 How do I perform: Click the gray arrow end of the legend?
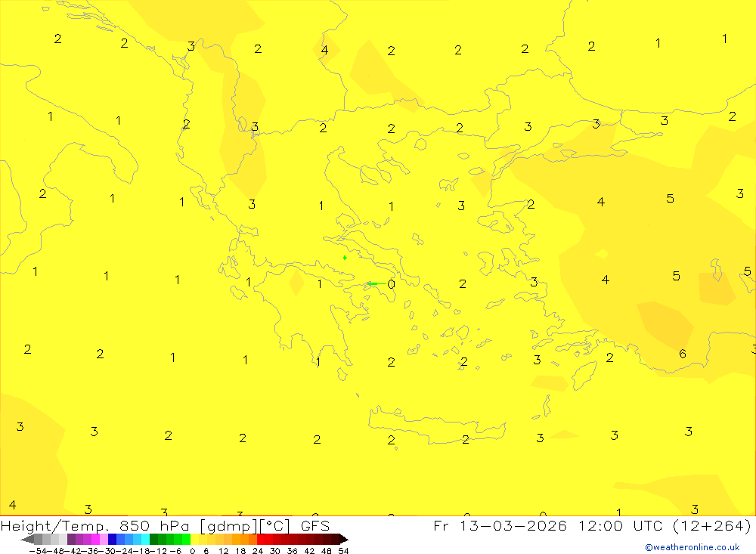(27, 539)
